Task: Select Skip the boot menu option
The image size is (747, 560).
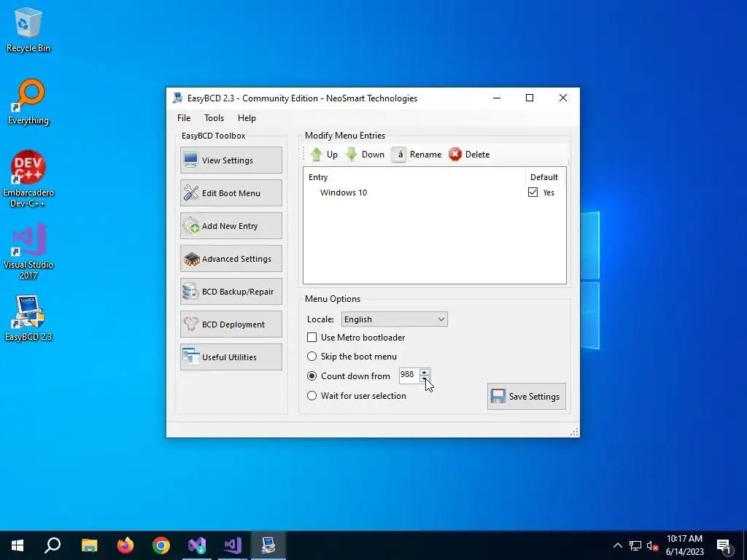Action: point(311,357)
